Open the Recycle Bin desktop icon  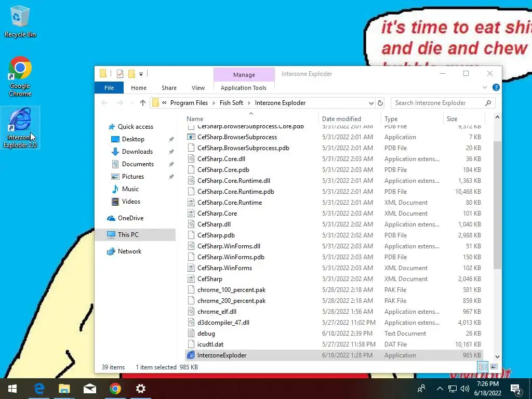coord(20,22)
